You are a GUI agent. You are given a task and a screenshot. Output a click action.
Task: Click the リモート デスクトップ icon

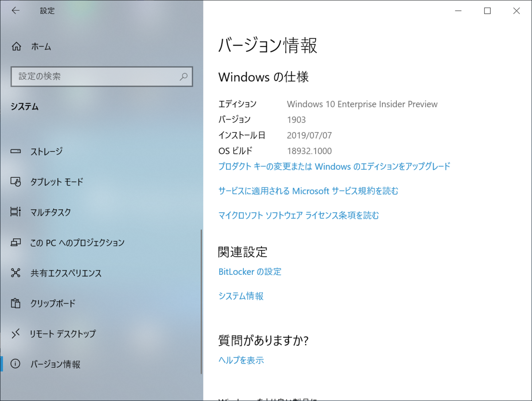[16, 334]
